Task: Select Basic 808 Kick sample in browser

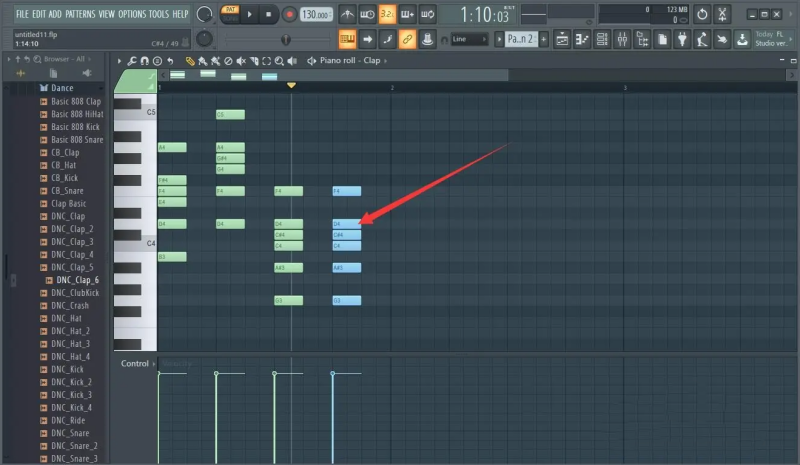Action: click(75, 127)
